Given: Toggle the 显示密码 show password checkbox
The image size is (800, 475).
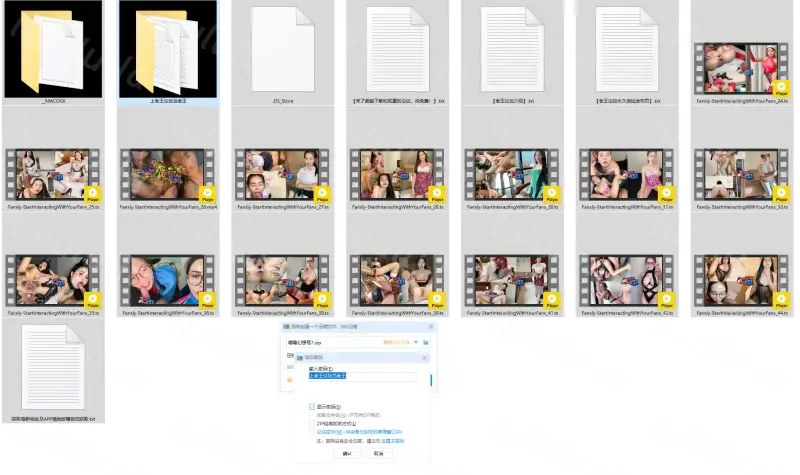Looking at the screenshot, I should [x=313, y=407].
